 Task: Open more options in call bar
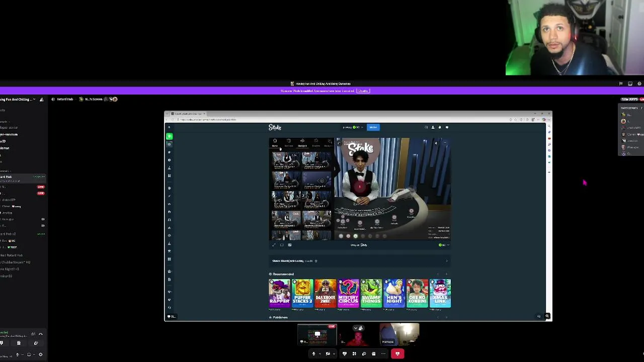tap(383, 354)
